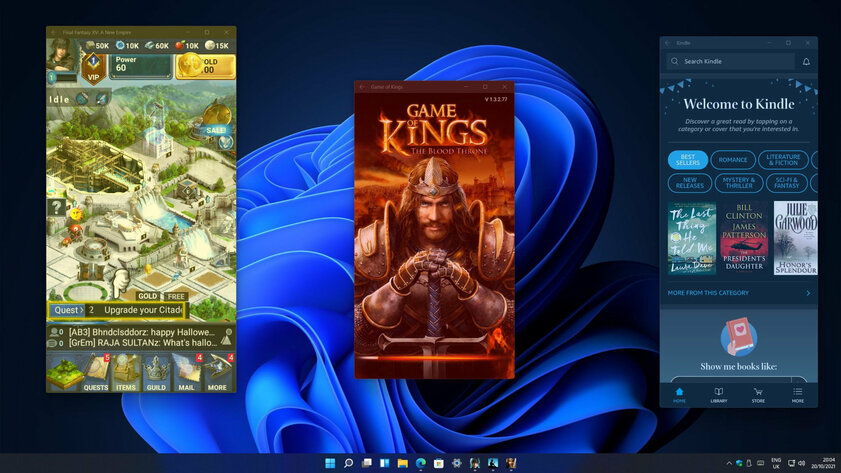The image size is (841, 473).
Task: Tap the blue crystal 10K resource
Action: 128,46
